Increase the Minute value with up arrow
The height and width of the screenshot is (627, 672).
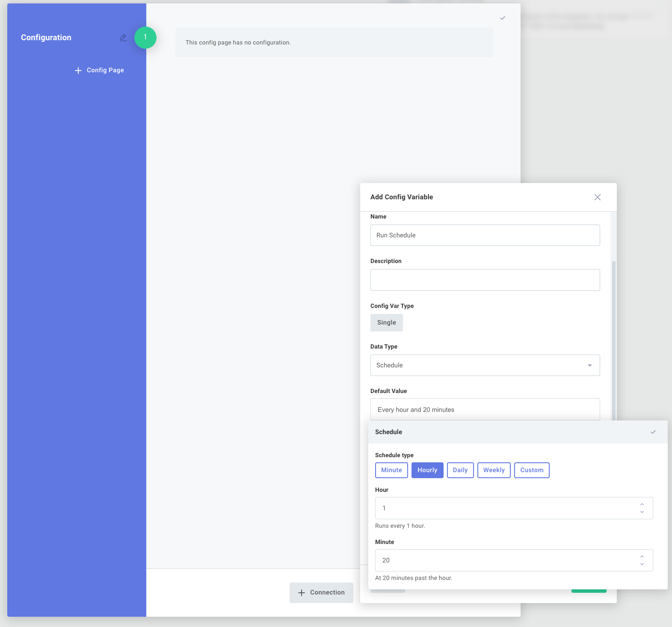[642, 556]
